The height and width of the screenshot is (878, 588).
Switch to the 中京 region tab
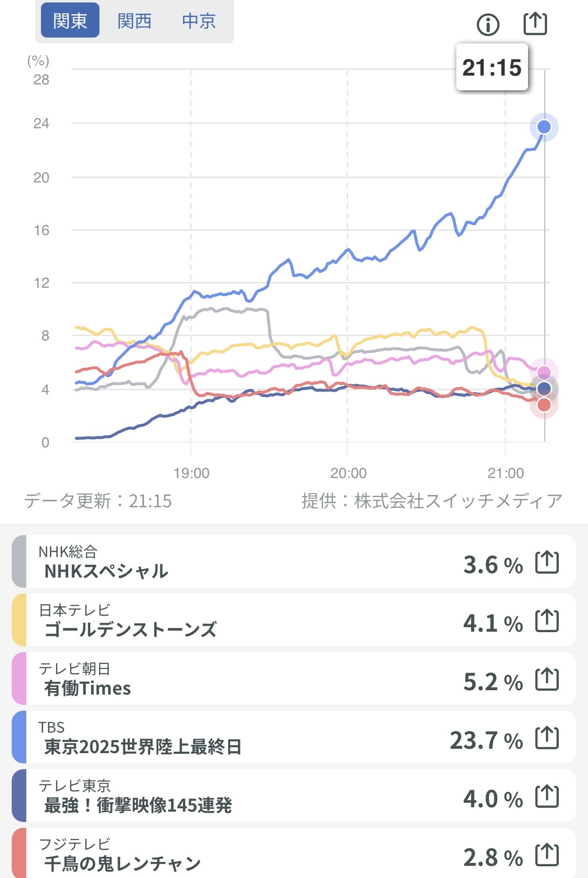coord(199,21)
